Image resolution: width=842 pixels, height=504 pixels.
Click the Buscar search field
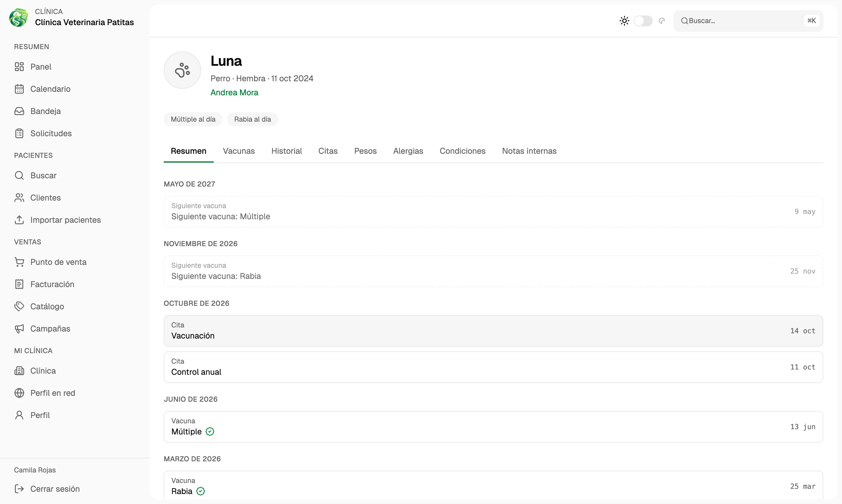tap(748, 21)
